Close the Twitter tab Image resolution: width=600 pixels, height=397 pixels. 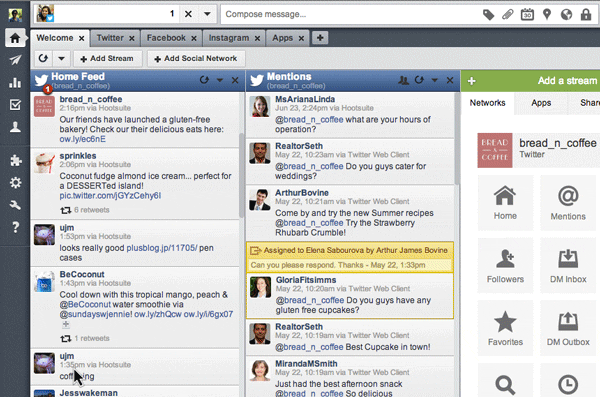point(132,38)
